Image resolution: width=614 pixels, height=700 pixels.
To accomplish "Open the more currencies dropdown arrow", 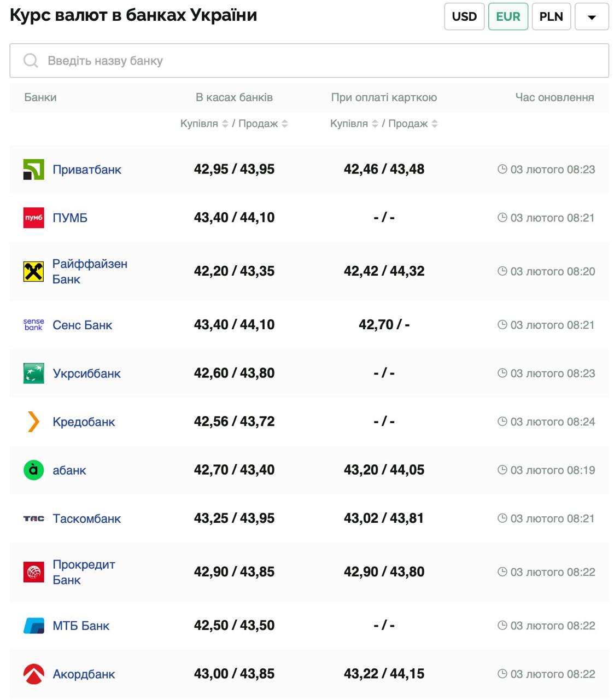I will click(592, 17).
